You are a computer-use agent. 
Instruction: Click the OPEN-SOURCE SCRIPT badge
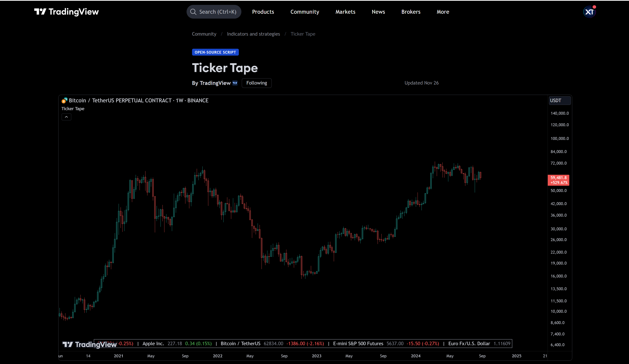point(215,52)
